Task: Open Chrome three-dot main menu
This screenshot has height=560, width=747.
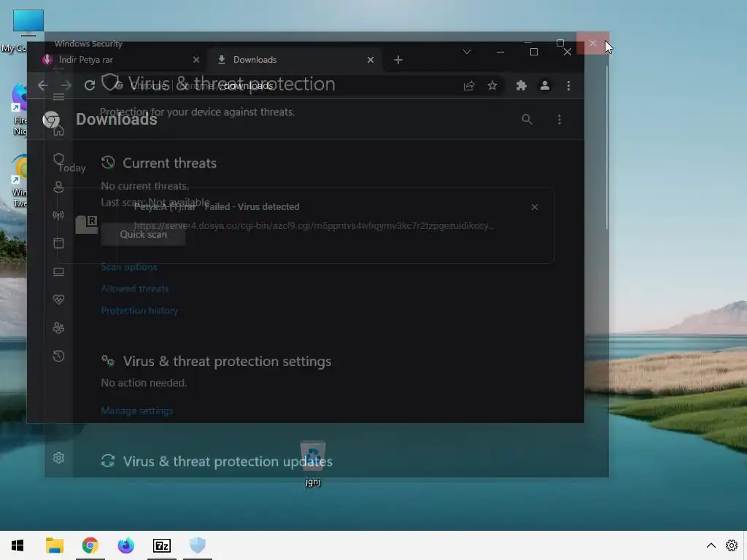Action: 568,86
